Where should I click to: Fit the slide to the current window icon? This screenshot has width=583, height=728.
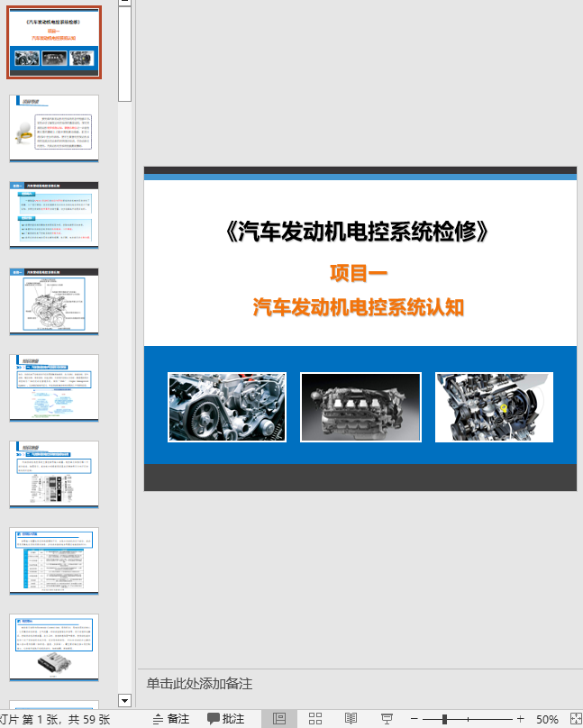[576, 719]
